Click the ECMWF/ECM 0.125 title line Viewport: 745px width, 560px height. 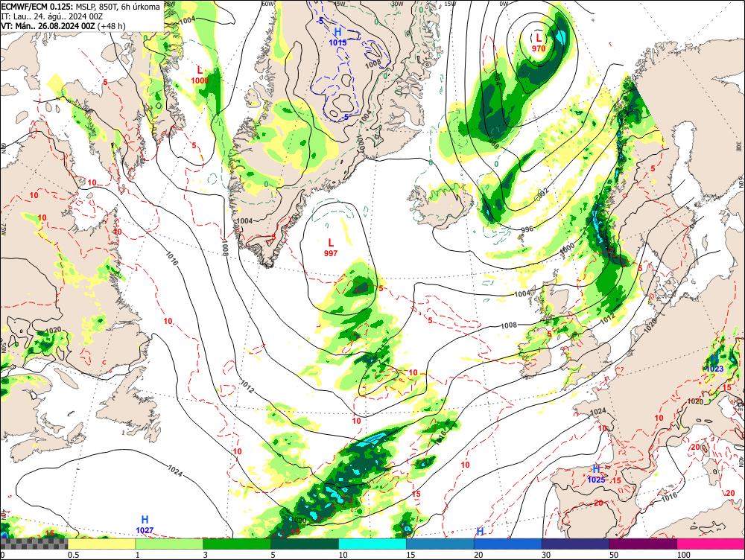point(80,7)
